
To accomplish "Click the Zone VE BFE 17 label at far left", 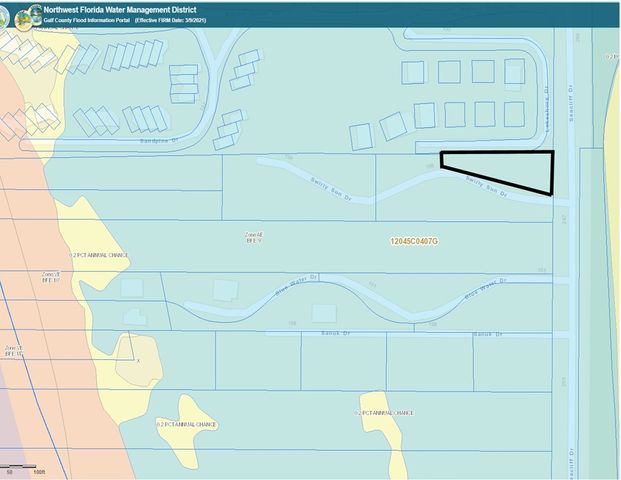I will (13, 350).
